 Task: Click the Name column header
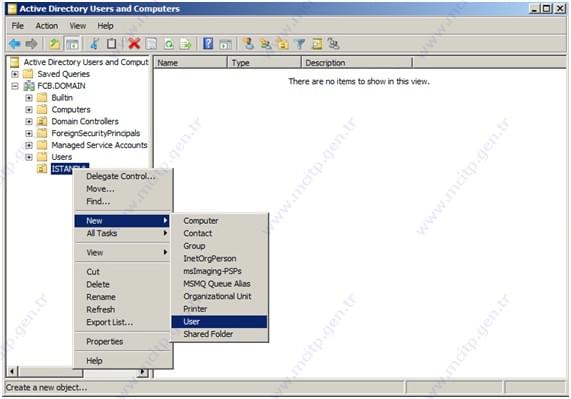tap(191, 63)
